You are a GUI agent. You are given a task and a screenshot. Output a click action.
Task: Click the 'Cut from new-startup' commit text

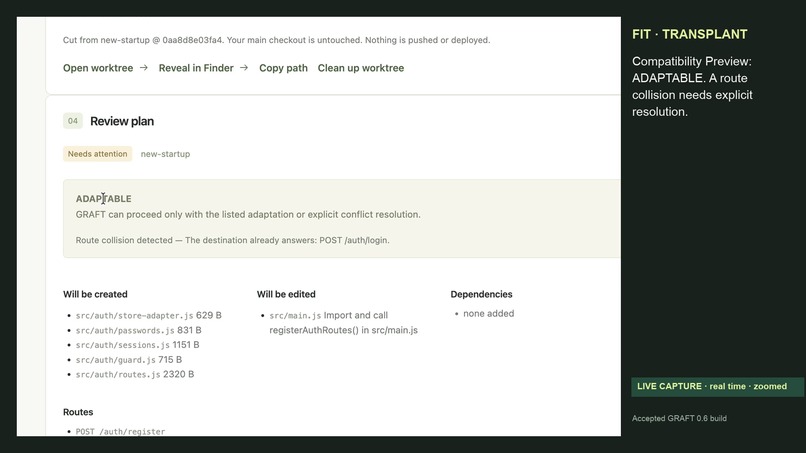277,40
